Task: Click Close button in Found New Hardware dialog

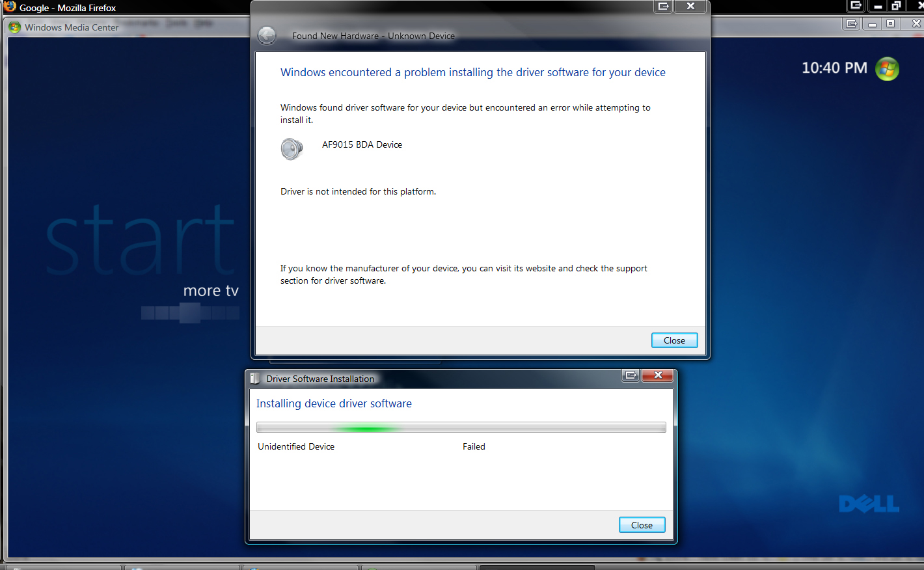Action: 674,340
